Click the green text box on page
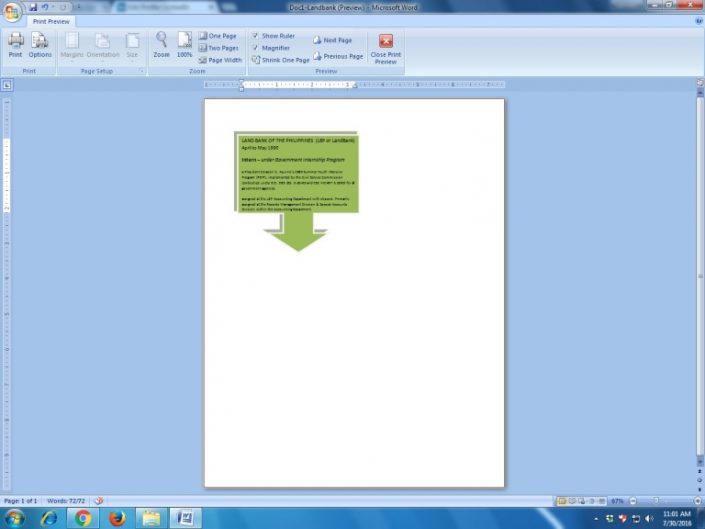 pos(297,173)
